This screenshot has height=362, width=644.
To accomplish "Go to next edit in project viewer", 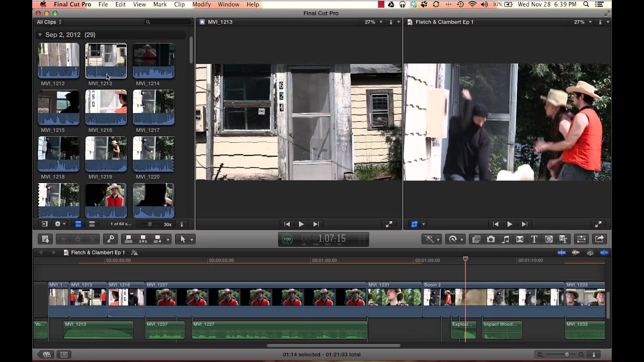I will click(x=524, y=224).
